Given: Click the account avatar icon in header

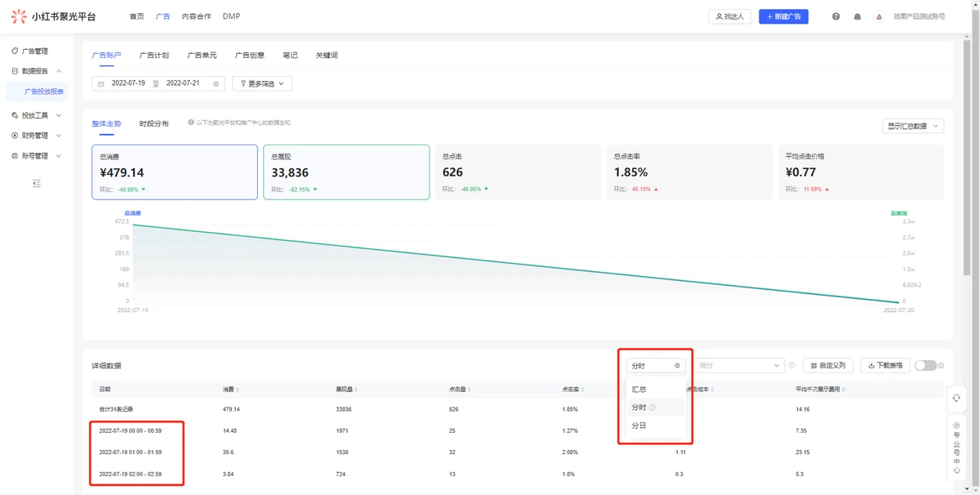Looking at the screenshot, I should (879, 16).
